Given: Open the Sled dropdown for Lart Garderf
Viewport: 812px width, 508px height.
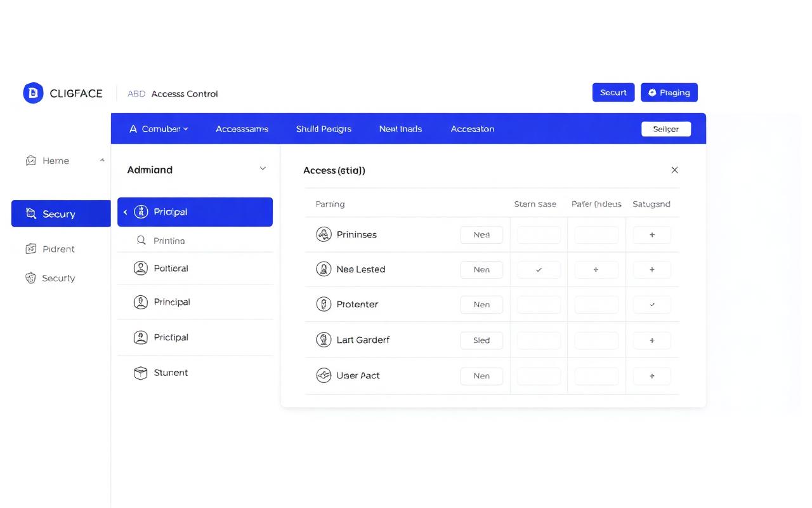Looking at the screenshot, I should [481, 340].
